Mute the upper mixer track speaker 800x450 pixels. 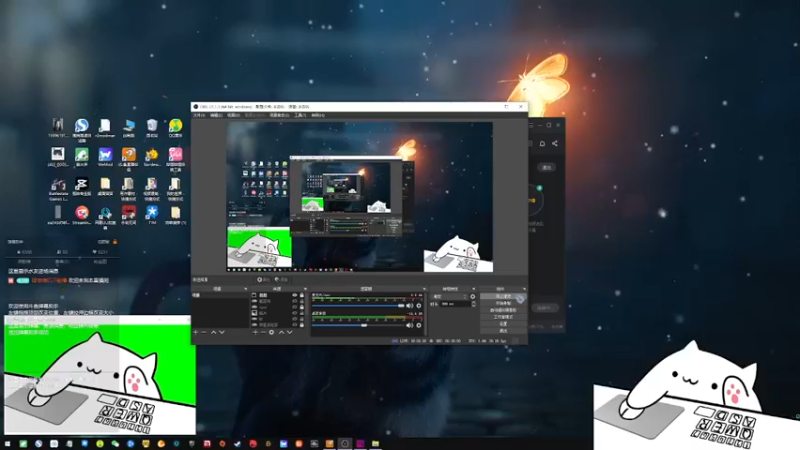pos(409,306)
